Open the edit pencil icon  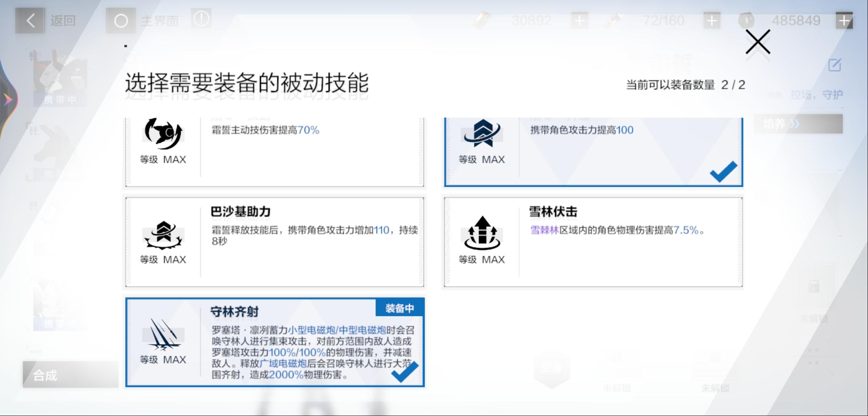click(x=835, y=65)
